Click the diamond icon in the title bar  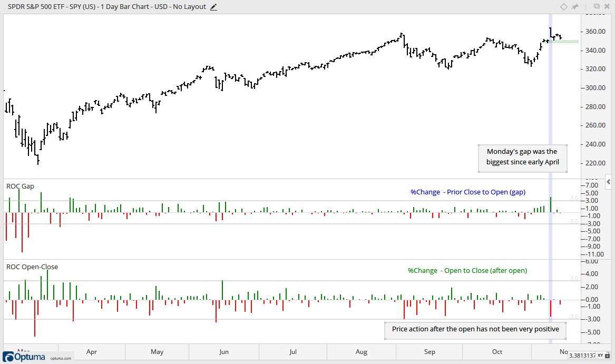pyautogui.click(x=564, y=7)
